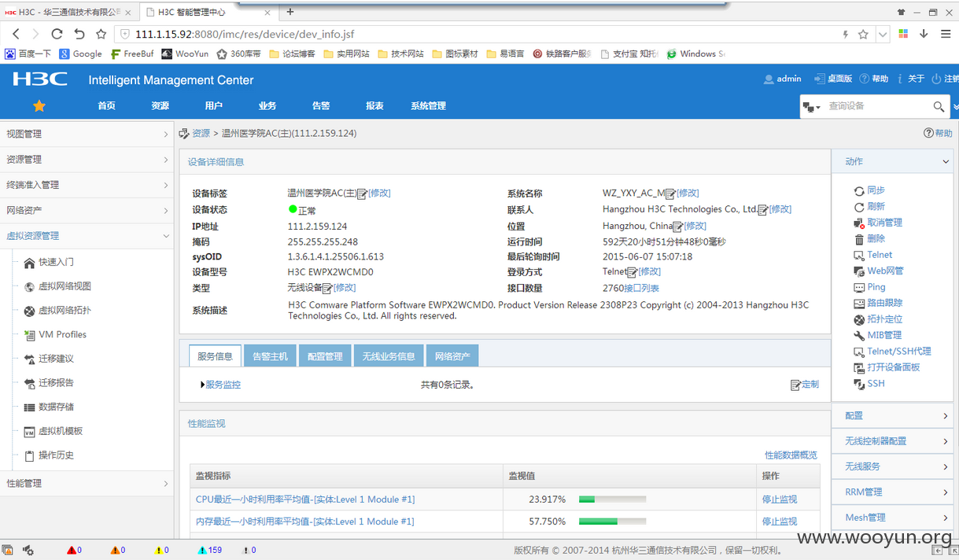Click the 同步 (sync) action icon
The width and height of the screenshot is (959, 560).
point(859,190)
